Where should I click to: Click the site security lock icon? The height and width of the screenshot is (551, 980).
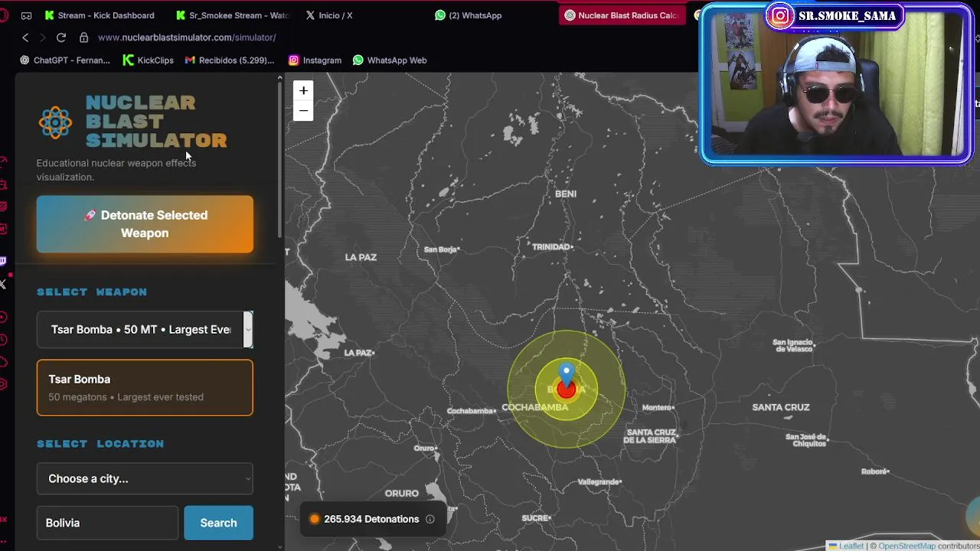pos(83,37)
